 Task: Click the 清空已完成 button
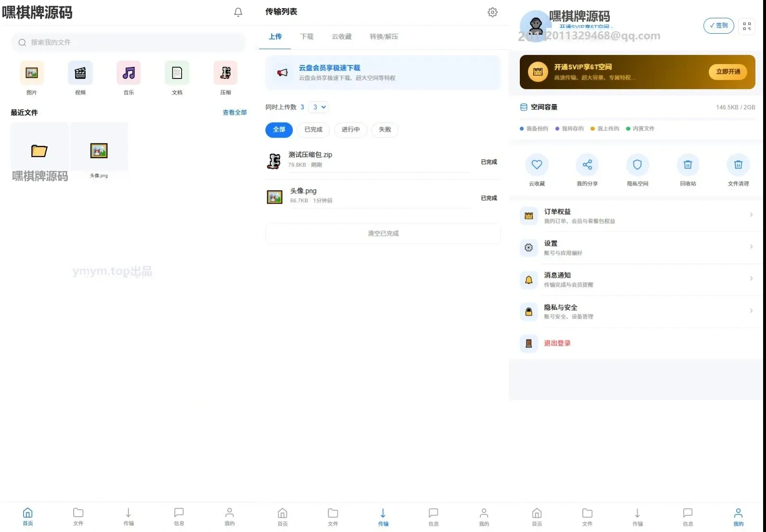[383, 234]
